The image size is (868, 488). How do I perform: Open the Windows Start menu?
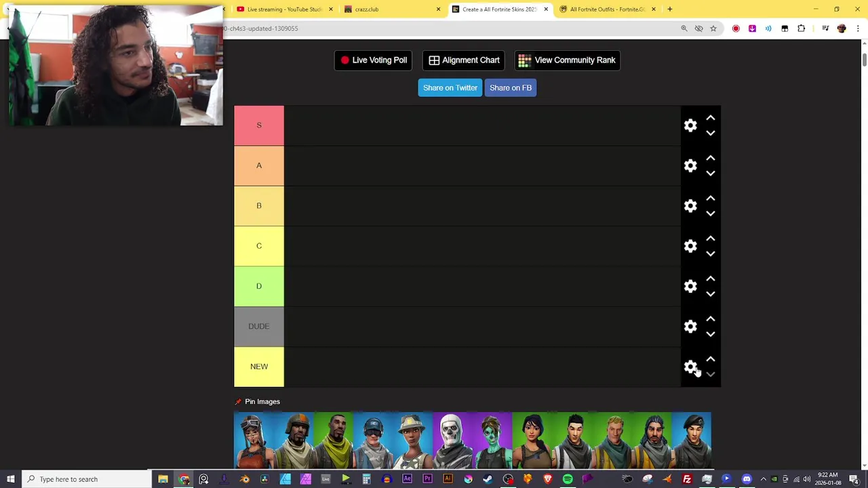[x=10, y=479]
